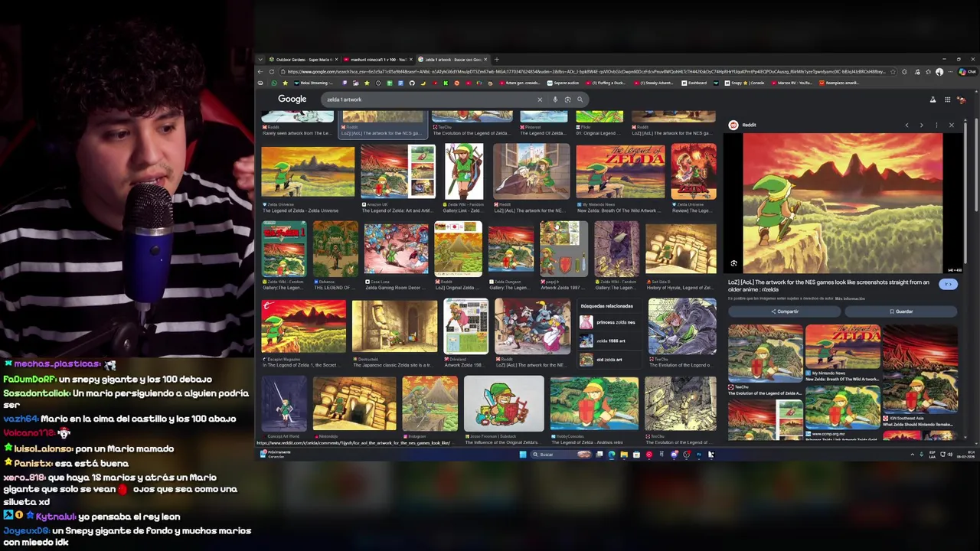
Task: Open the Google apps grid
Action: 947,99
